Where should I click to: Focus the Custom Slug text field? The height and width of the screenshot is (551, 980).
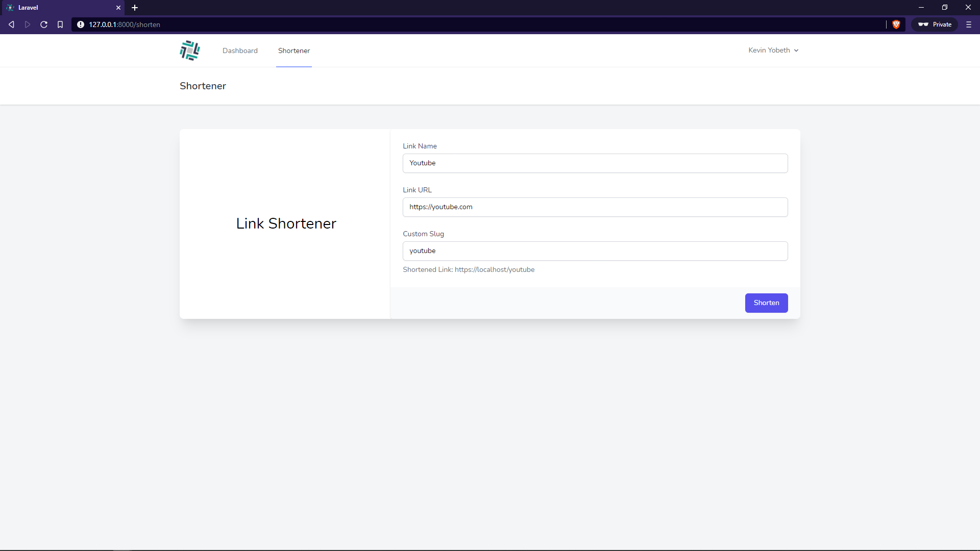(x=595, y=251)
